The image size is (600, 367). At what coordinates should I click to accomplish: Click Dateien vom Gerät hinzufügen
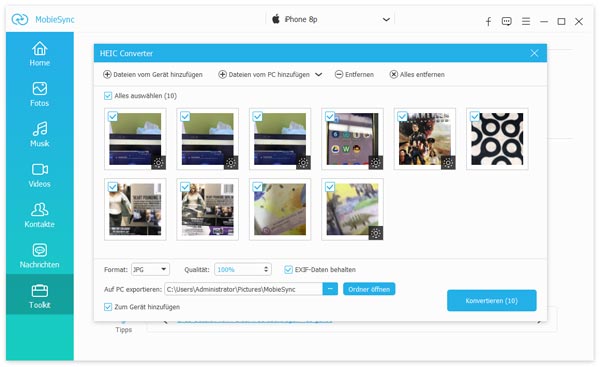coord(153,75)
